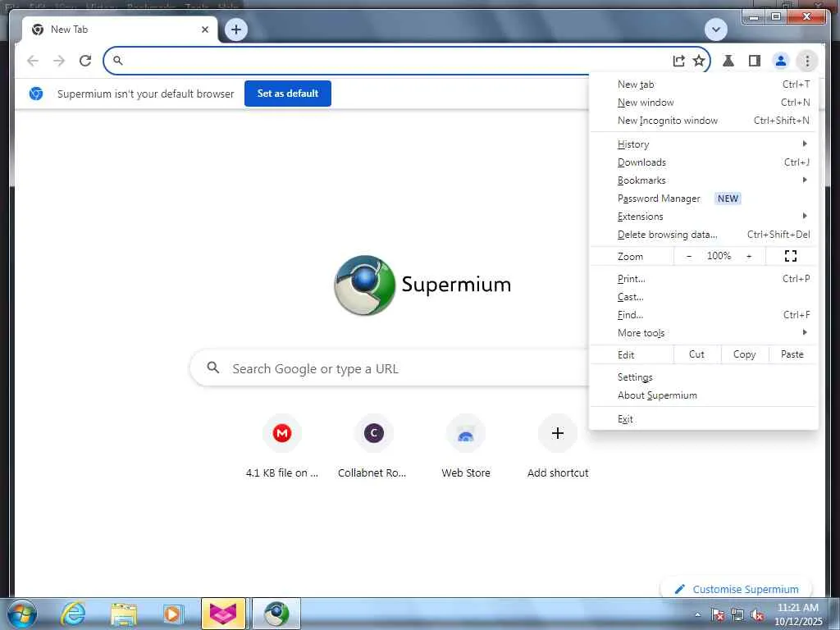Open Downloads from the menu
840x630 pixels.
[x=703, y=162]
